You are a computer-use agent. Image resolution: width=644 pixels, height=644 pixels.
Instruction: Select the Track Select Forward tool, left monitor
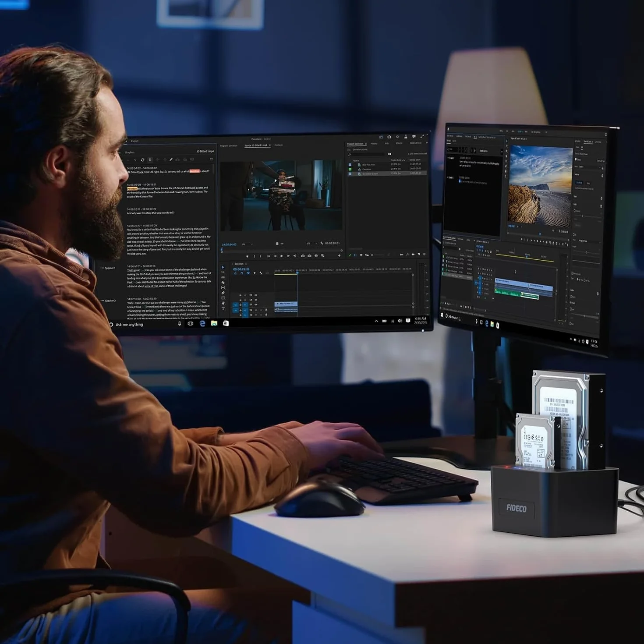(223, 272)
